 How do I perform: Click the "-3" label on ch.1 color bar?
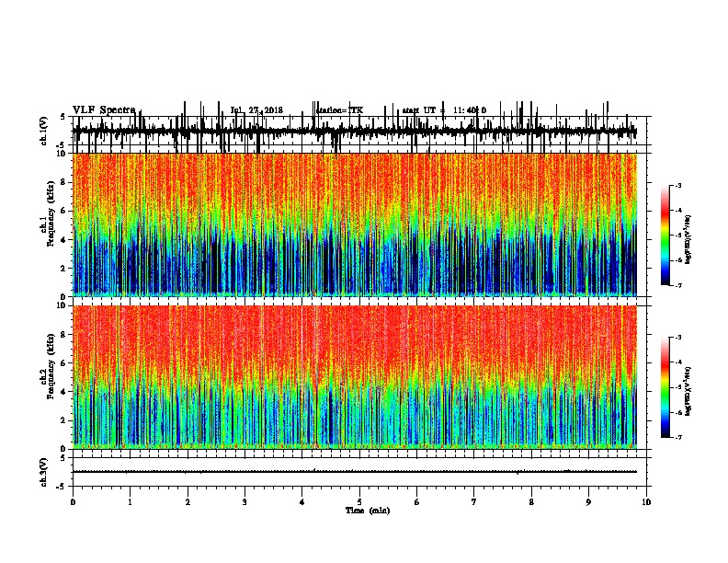tap(678, 185)
